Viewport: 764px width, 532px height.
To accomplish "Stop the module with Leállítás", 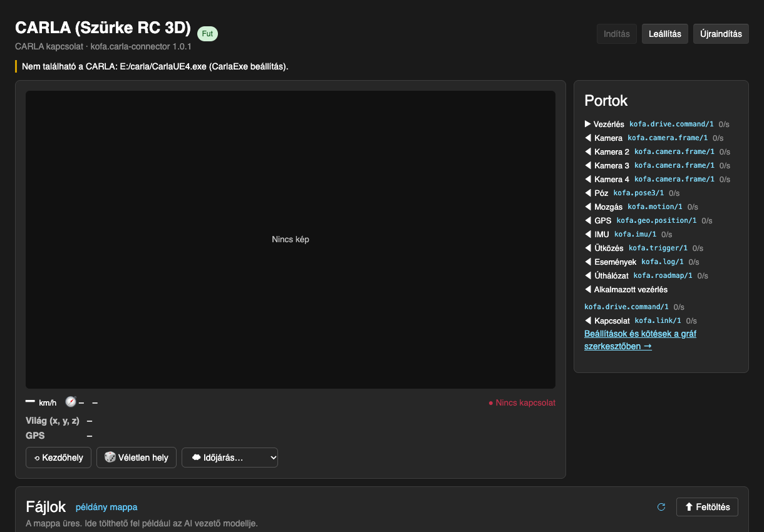I will (665, 34).
